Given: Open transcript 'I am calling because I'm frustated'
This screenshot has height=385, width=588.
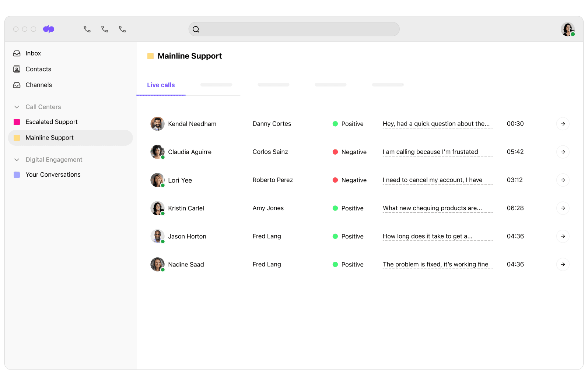Looking at the screenshot, I should tap(430, 152).
